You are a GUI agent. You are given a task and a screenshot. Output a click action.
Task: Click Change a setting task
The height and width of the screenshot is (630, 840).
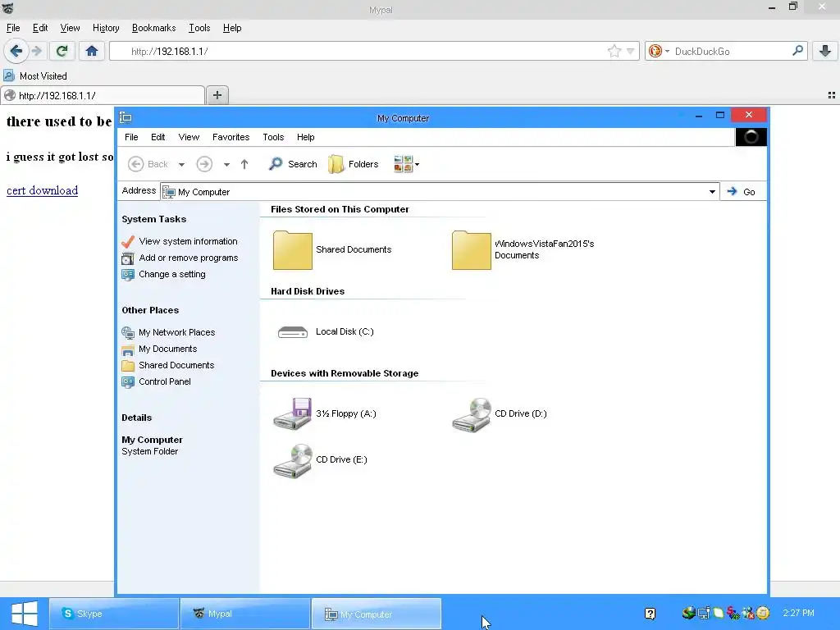(163, 274)
